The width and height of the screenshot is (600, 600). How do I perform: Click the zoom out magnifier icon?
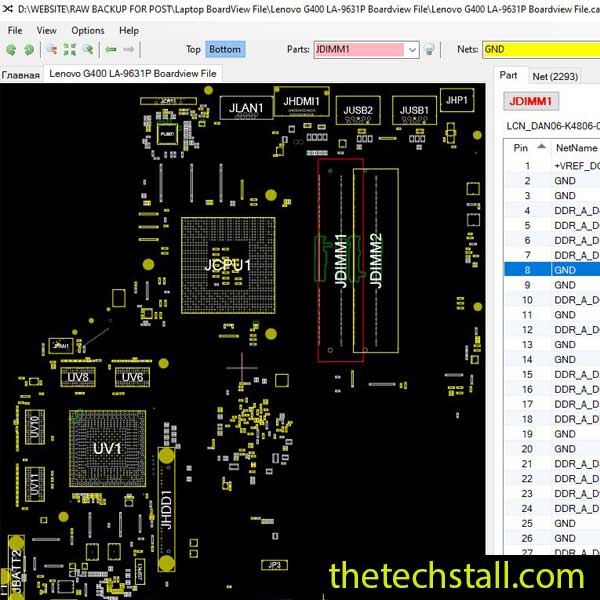(x=52, y=49)
